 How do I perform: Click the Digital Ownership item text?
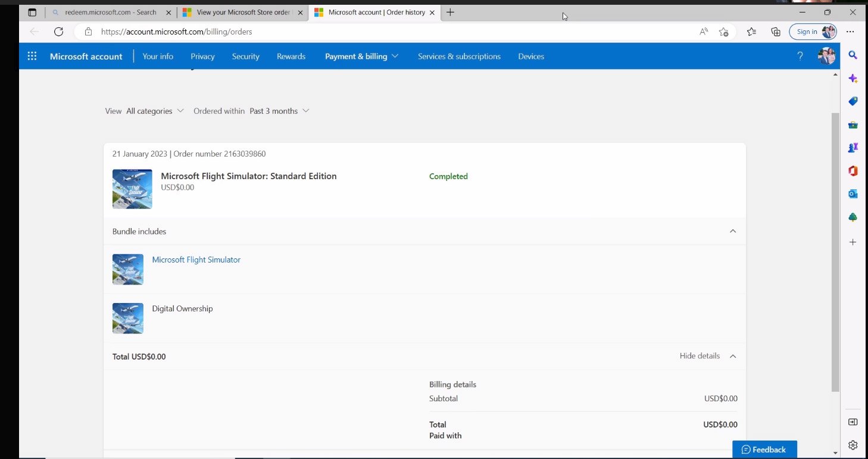(x=182, y=308)
